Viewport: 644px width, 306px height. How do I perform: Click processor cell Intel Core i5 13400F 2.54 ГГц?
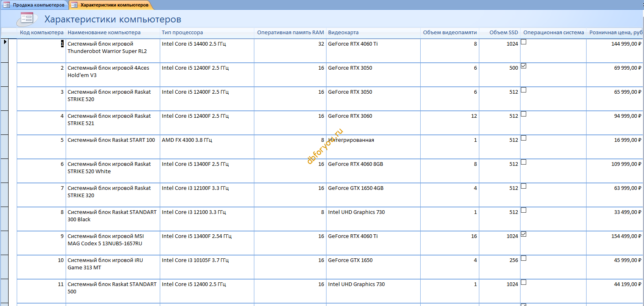(207, 243)
